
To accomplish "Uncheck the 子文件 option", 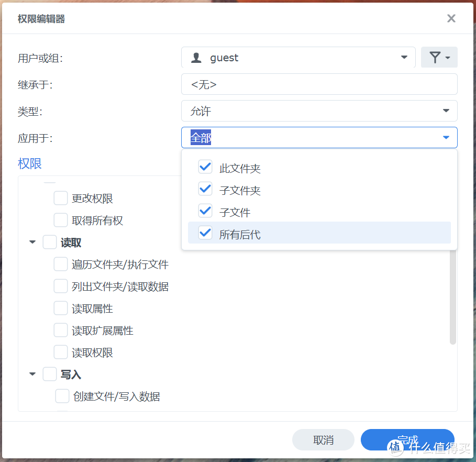I will click(x=205, y=212).
